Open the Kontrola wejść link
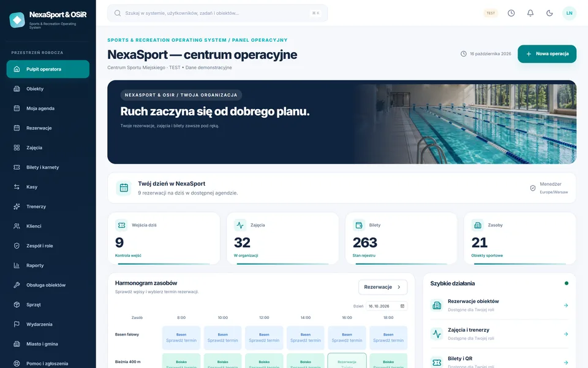 pyautogui.click(x=128, y=255)
